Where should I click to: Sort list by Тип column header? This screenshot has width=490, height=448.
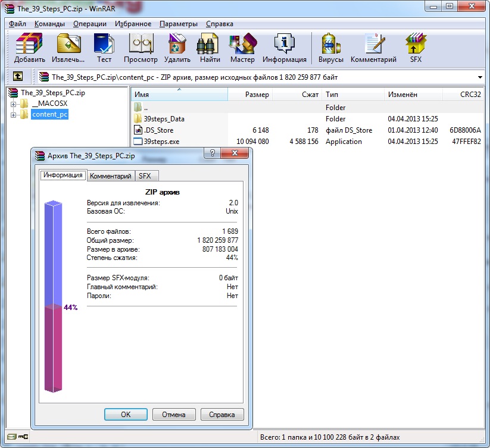(x=353, y=94)
